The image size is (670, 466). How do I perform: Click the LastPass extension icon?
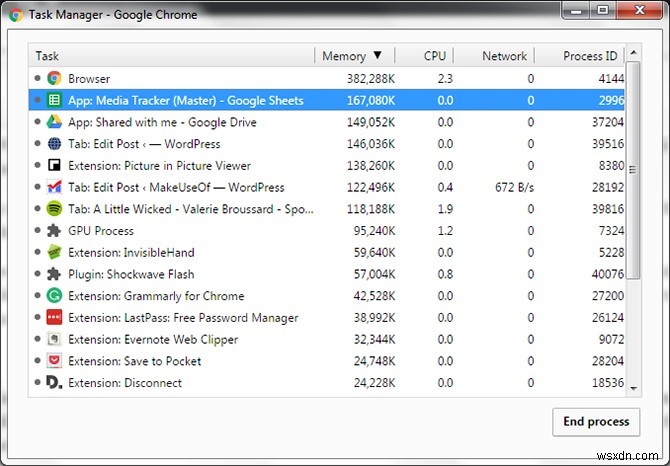[x=54, y=317]
